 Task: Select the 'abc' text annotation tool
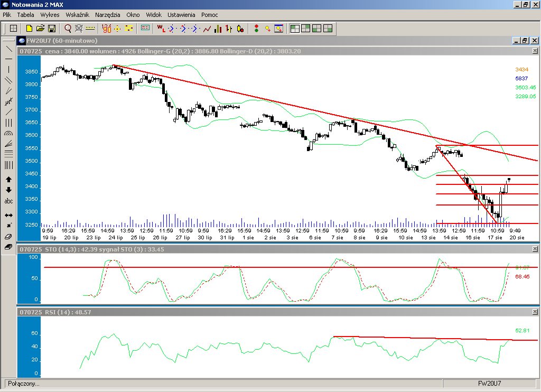pyautogui.click(x=8, y=201)
